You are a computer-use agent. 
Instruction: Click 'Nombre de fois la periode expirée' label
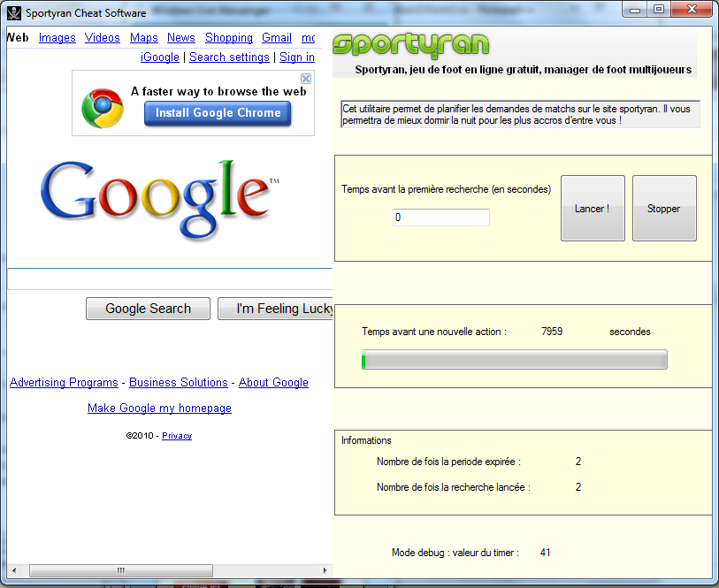pyautogui.click(x=449, y=462)
